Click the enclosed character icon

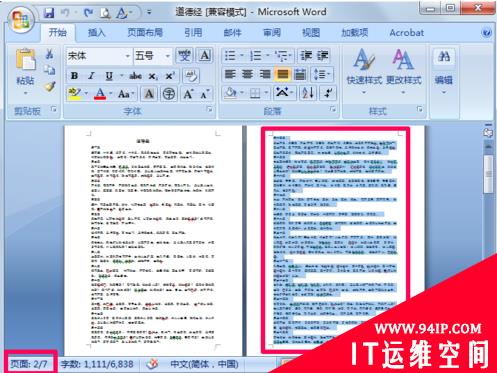(169, 94)
